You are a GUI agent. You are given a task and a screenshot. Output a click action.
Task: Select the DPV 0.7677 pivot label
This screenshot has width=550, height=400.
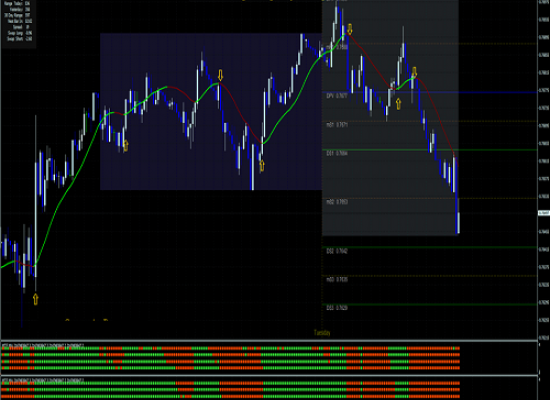click(337, 95)
